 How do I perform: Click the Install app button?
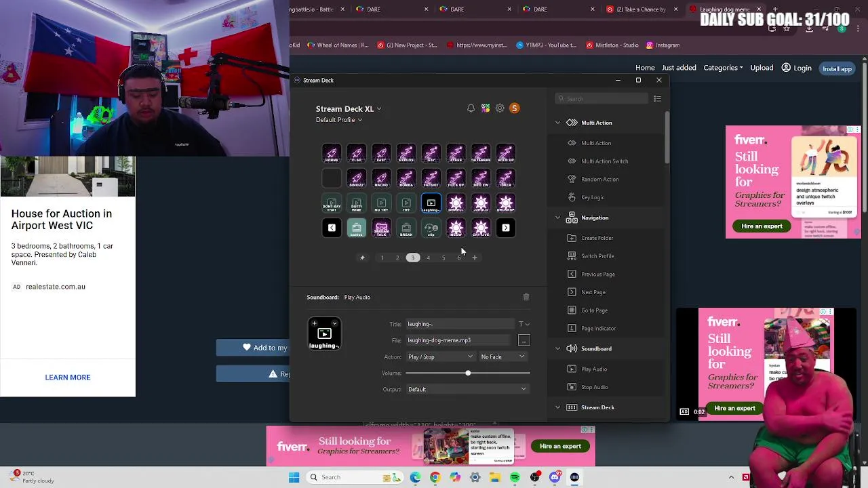click(837, 68)
